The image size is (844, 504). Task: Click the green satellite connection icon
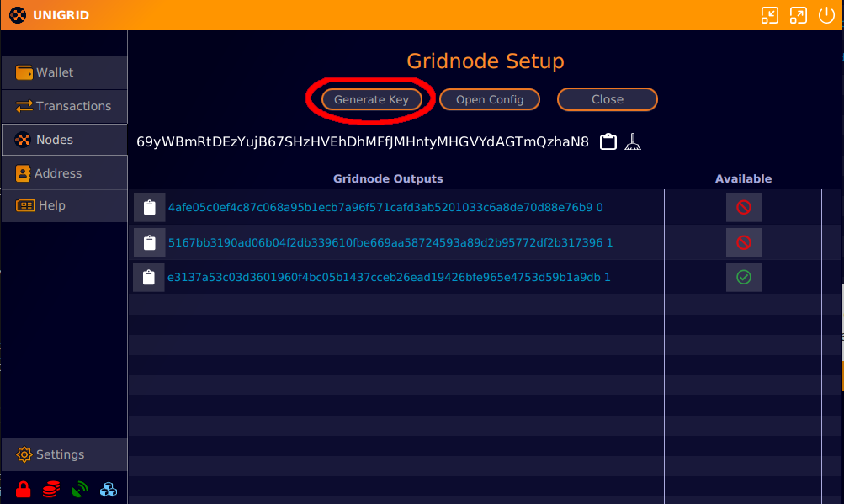tap(80, 490)
